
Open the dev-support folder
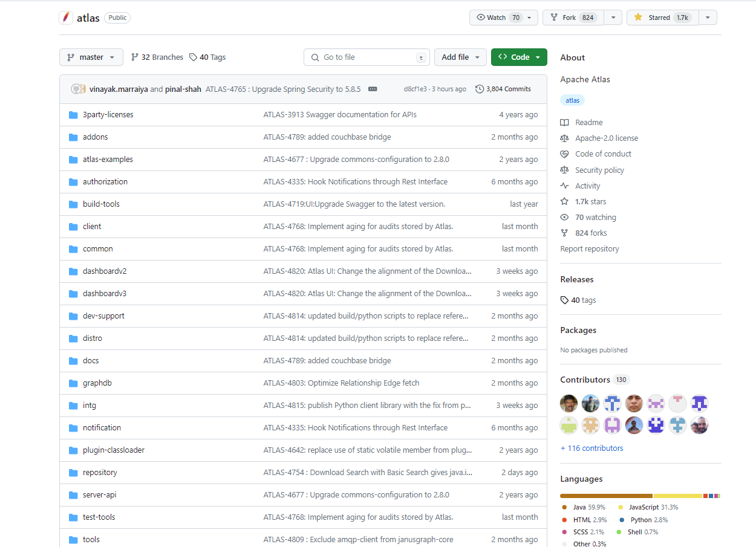[103, 316]
